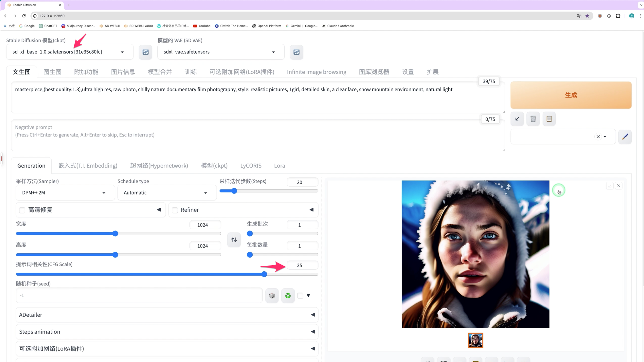Expand extra seed options triangle
This screenshot has height=362, width=644.
308,296
